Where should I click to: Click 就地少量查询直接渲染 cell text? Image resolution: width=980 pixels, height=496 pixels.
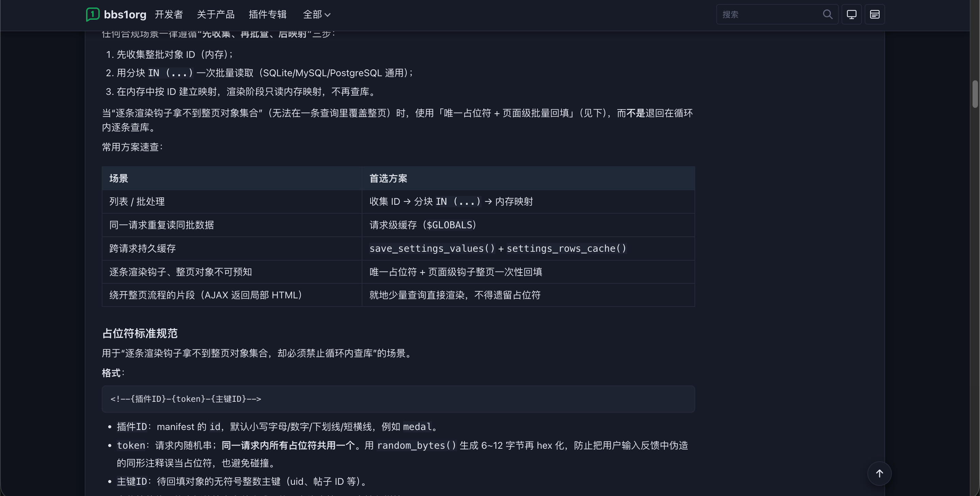(x=455, y=295)
